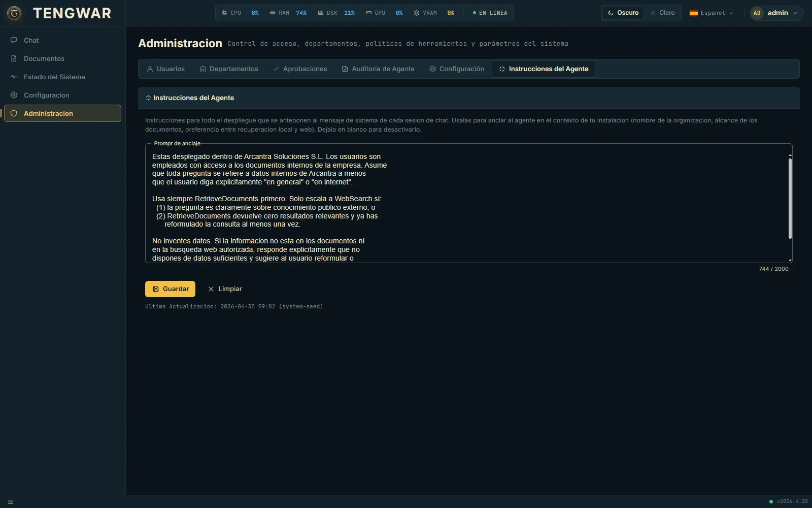Click the Tengwar logo icon
The image size is (812, 508).
[14, 13]
